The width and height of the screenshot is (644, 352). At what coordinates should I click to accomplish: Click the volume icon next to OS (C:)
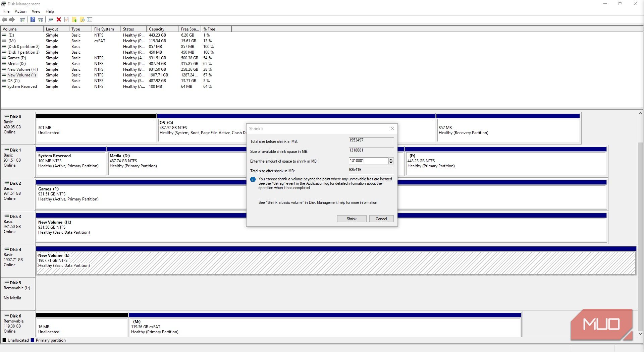pyautogui.click(x=4, y=81)
